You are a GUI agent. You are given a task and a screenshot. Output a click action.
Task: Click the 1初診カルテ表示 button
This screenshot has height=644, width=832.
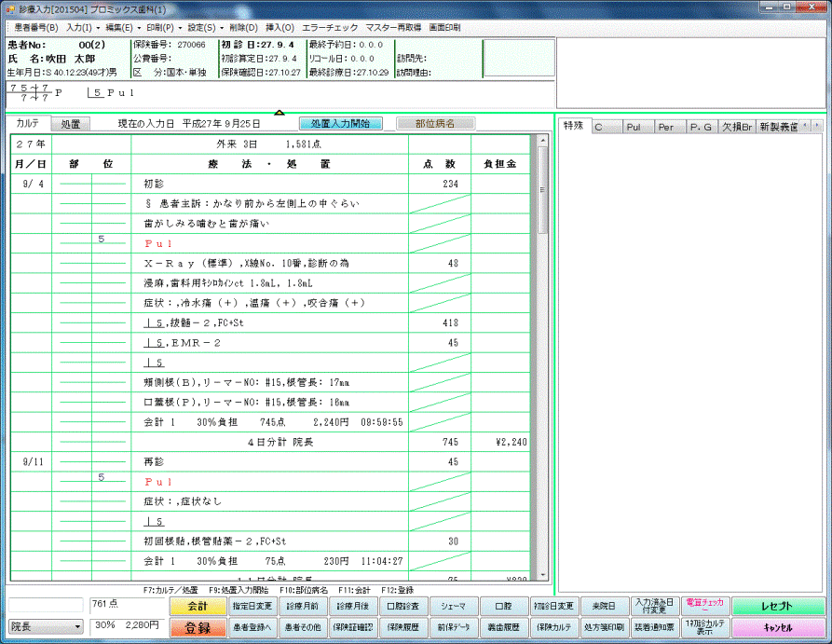(x=704, y=627)
